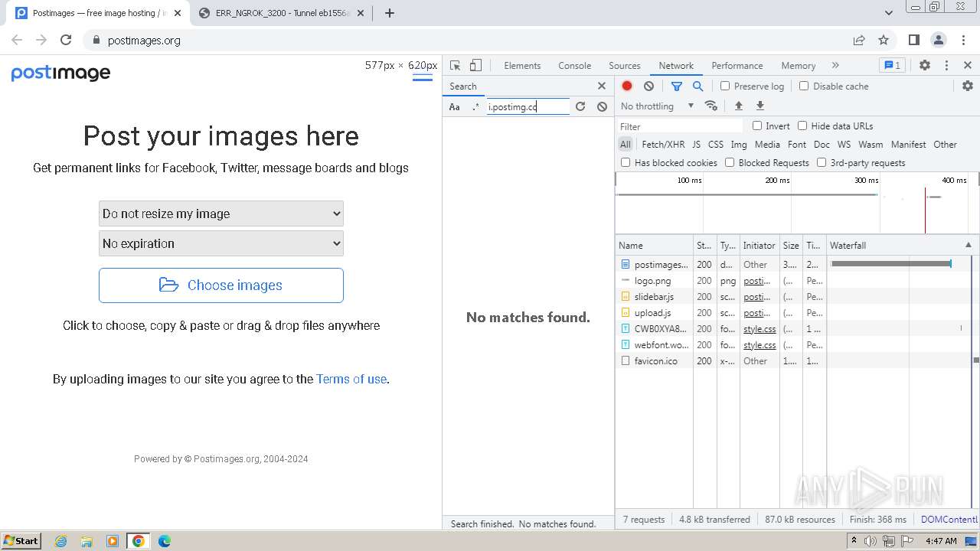The width and height of the screenshot is (980, 551).
Task: Check Hide data URLs checkbox
Action: [802, 126]
